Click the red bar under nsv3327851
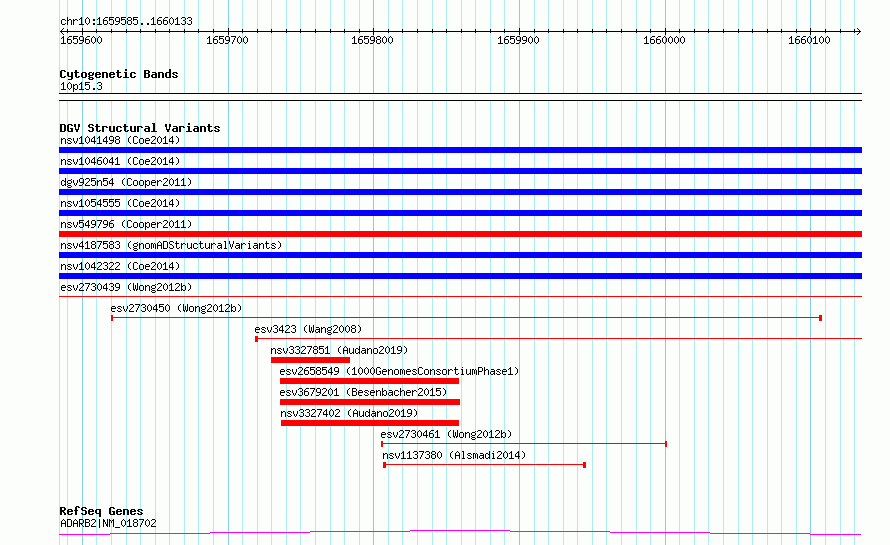This screenshot has height=545, width=890. tap(310, 360)
